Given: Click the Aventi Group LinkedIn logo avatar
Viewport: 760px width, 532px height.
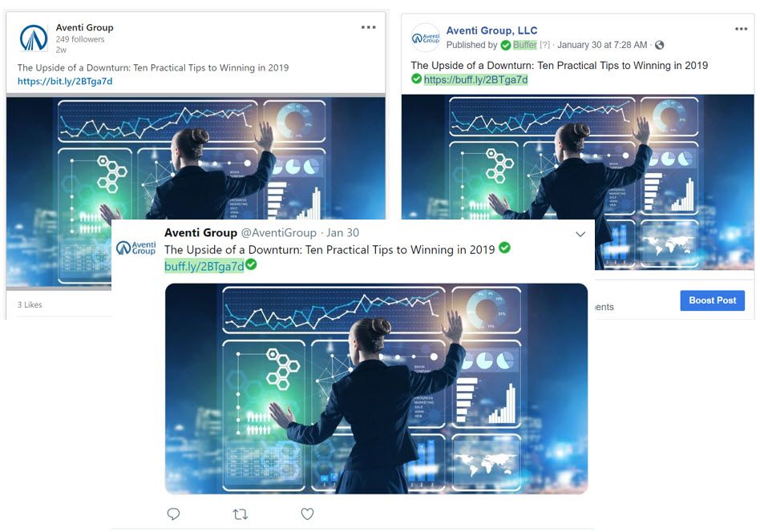Looking at the screenshot, I should pos(34,38).
